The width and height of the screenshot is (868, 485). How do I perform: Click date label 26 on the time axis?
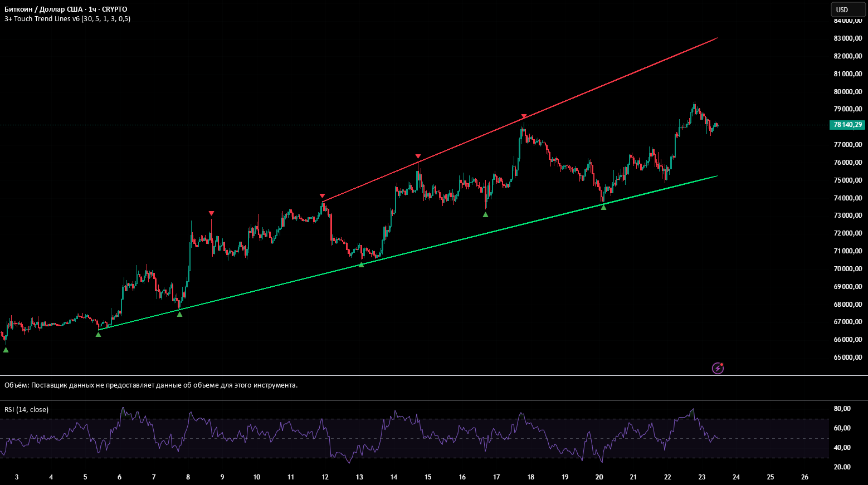(x=804, y=477)
